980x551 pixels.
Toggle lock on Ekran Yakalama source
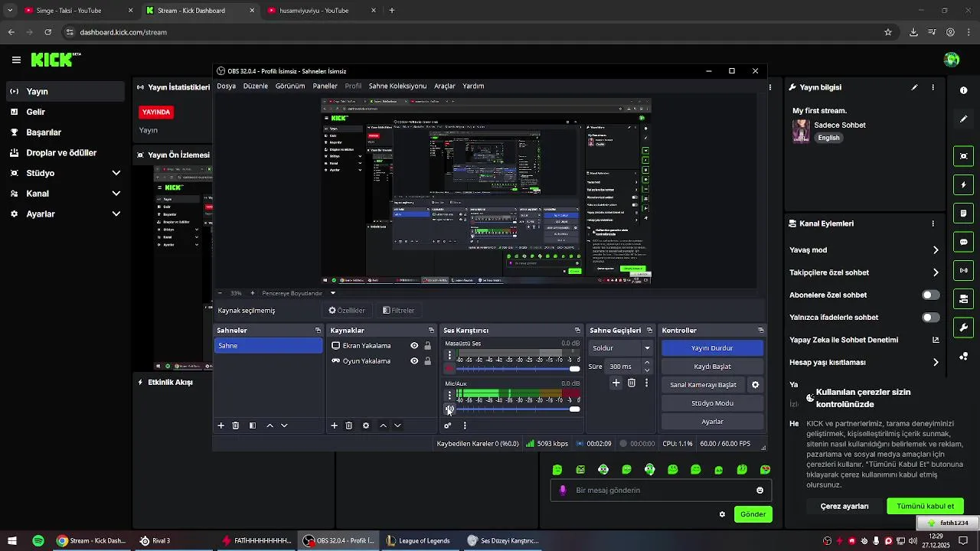pyautogui.click(x=427, y=346)
